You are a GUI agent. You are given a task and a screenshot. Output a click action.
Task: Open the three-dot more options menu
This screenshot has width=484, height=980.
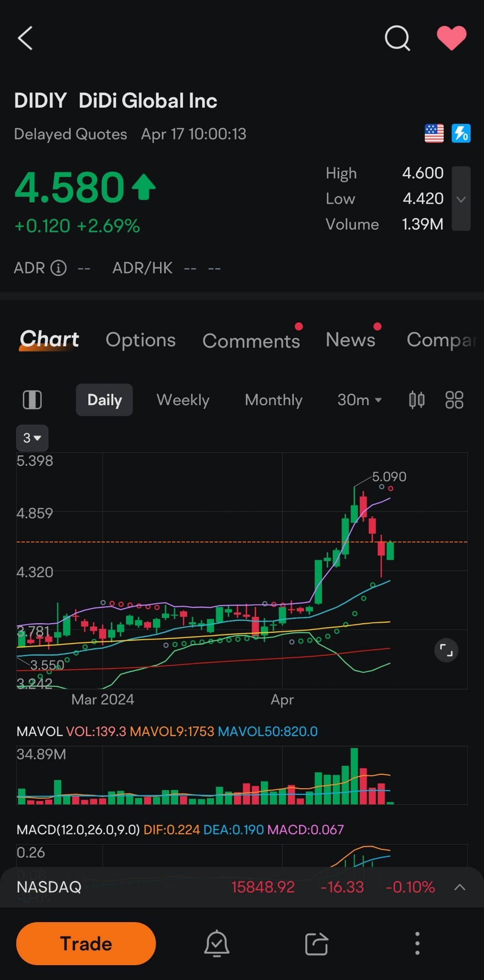coord(417,944)
